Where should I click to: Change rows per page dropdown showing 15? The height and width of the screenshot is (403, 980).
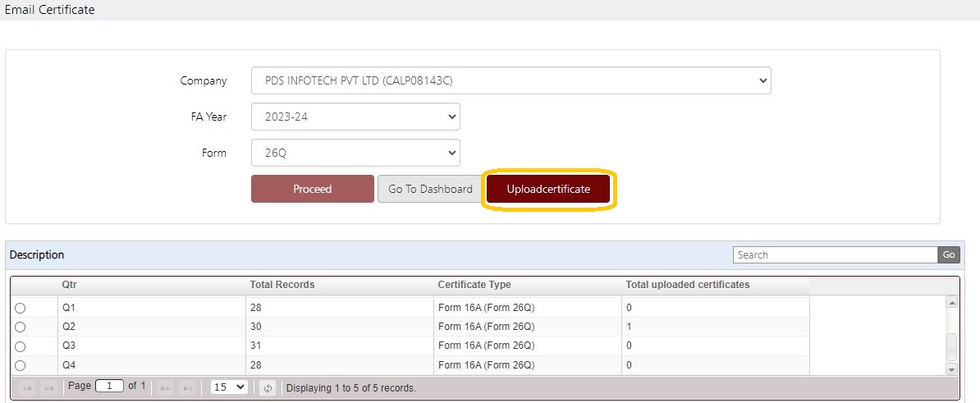(229, 387)
